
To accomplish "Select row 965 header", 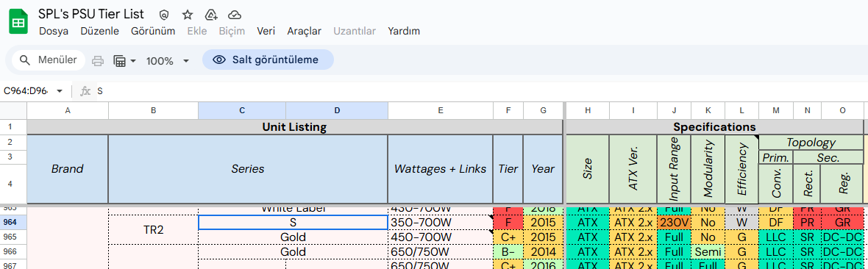I will click(13, 237).
